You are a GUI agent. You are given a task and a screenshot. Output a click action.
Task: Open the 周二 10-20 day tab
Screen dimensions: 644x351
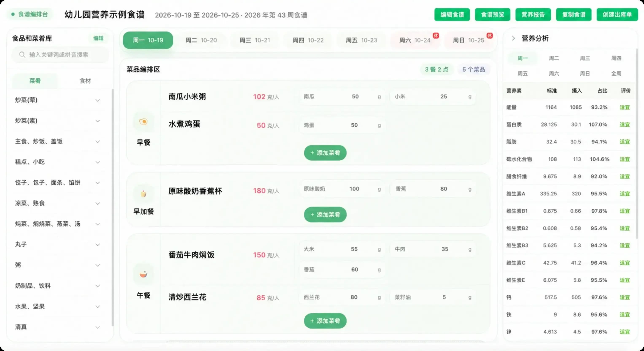pyautogui.click(x=201, y=40)
